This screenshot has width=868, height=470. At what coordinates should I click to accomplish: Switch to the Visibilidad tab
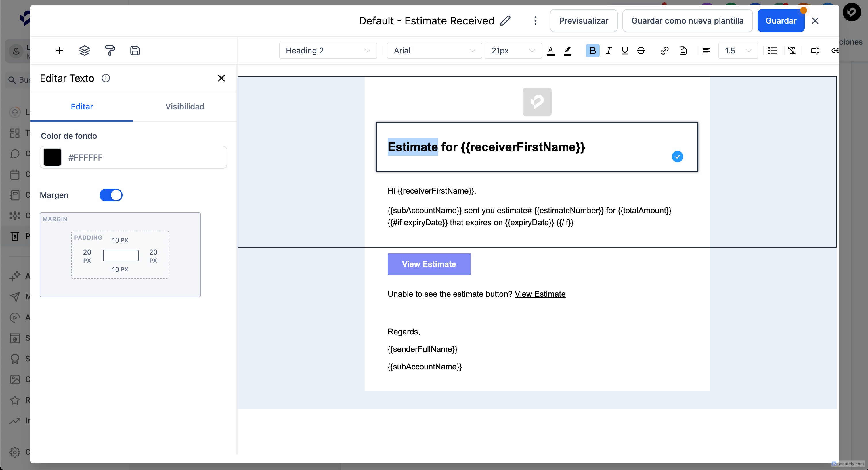pyautogui.click(x=185, y=106)
